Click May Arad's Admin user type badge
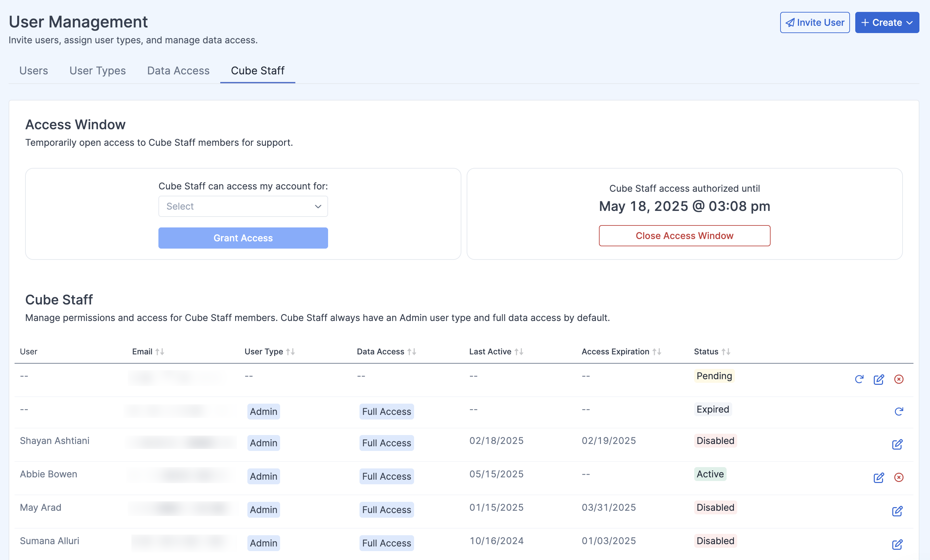Image resolution: width=930 pixels, height=560 pixels. click(x=264, y=510)
